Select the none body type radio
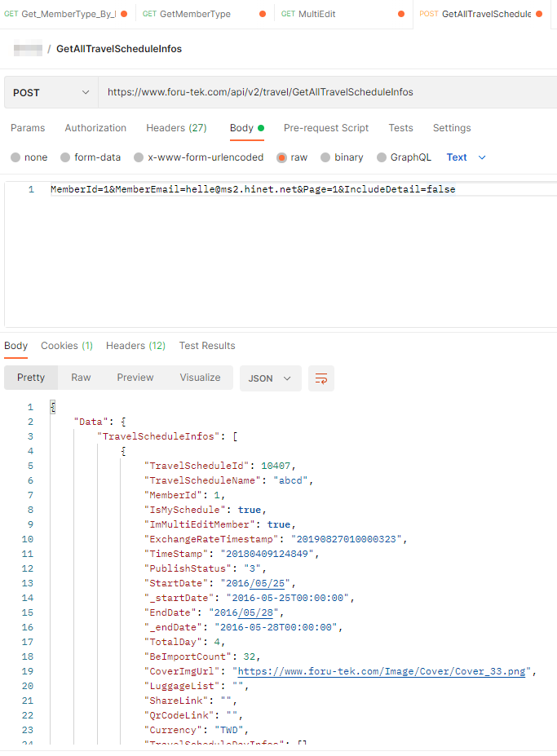The height and width of the screenshot is (756, 557). (x=15, y=157)
